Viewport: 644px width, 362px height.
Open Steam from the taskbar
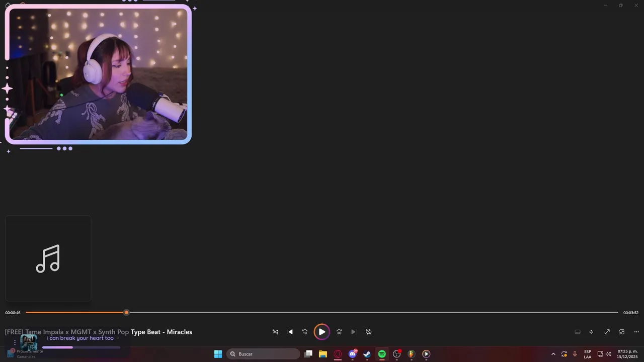(x=367, y=354)
